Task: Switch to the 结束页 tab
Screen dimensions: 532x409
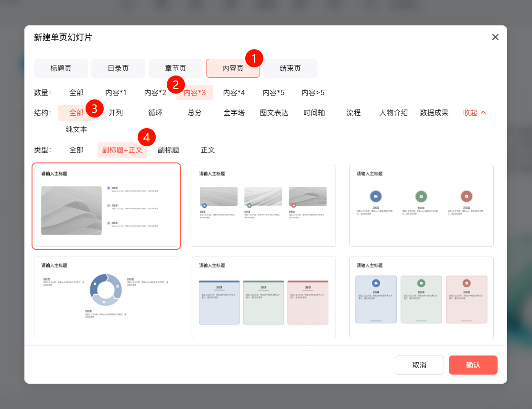Action: tap(290, 68)
